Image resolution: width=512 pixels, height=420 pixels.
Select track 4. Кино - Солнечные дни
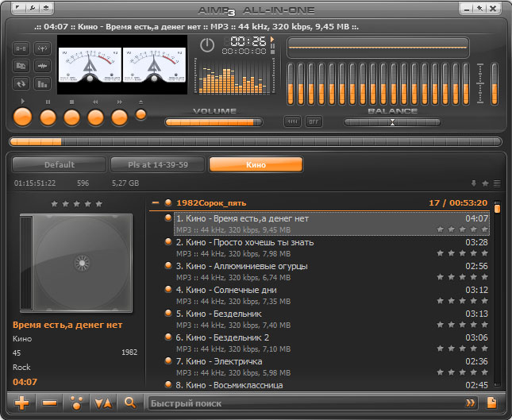332,295
